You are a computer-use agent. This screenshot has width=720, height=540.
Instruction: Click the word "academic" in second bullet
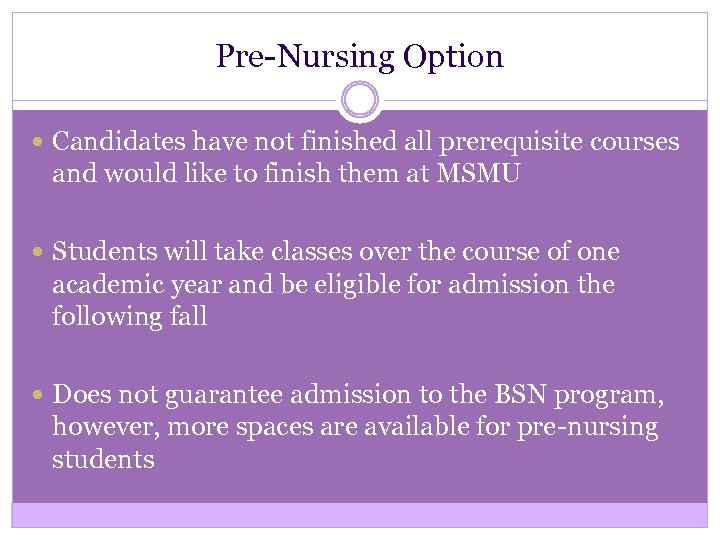coord(102,285)
